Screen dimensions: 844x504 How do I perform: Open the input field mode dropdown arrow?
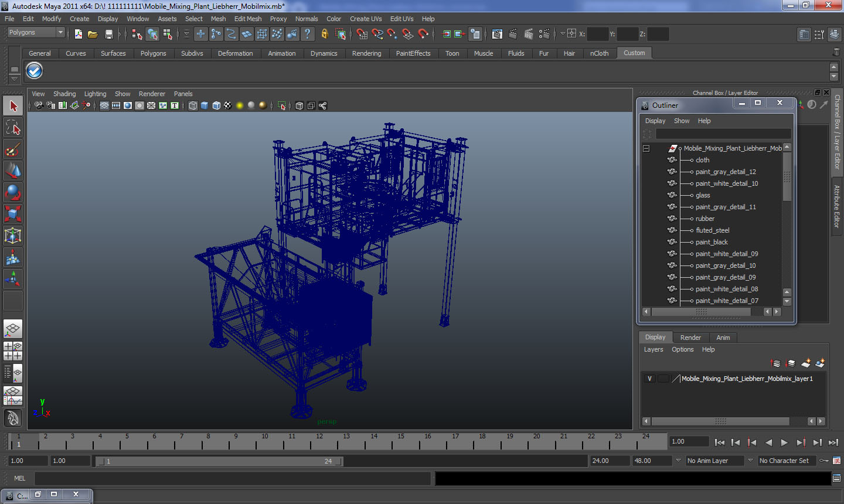tap(563, 34)
